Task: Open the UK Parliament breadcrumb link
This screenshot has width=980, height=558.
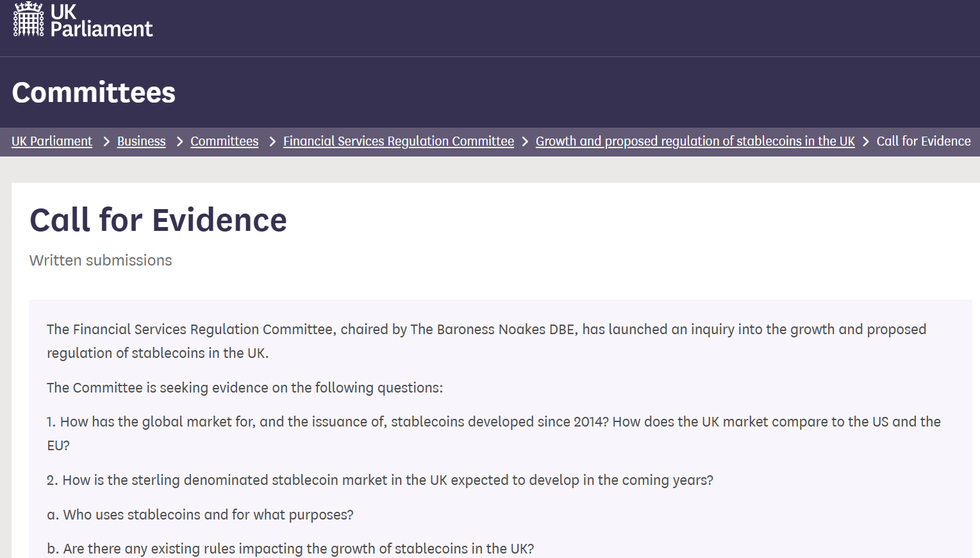Action: click(52, 141)
